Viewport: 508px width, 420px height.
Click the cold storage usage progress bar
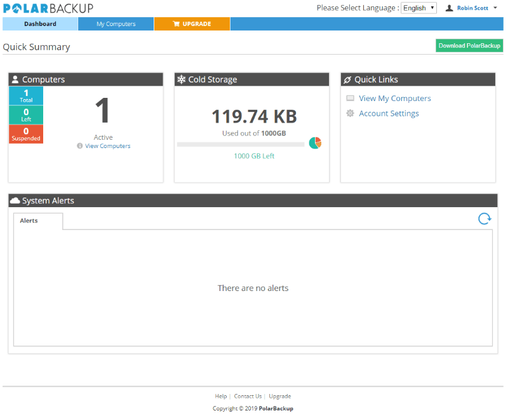[x=241, y=144]
